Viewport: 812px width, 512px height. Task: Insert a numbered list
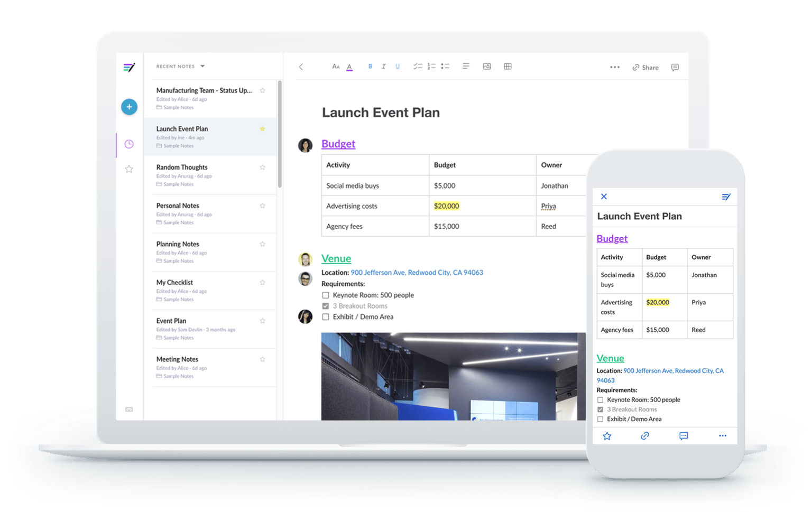[431, 67]
